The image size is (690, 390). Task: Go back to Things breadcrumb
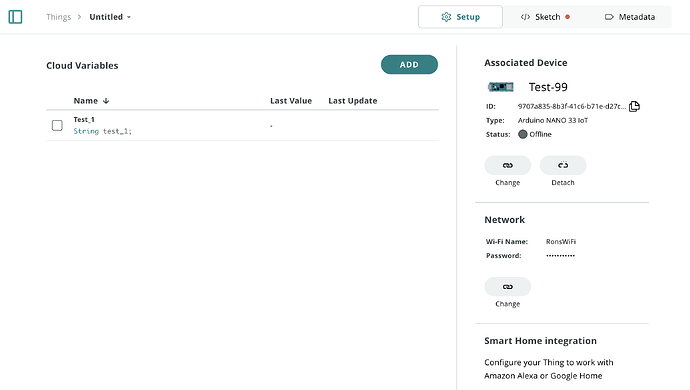tap(59, 17)
